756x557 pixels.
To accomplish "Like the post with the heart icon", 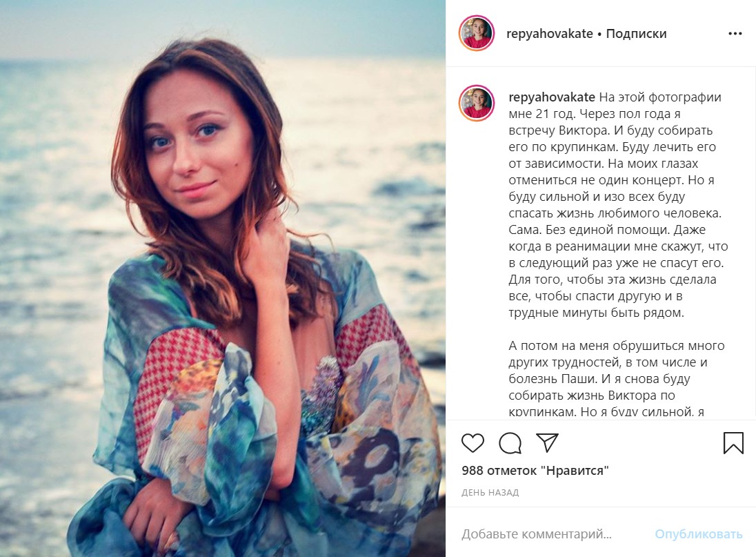I will pos(472,442).
